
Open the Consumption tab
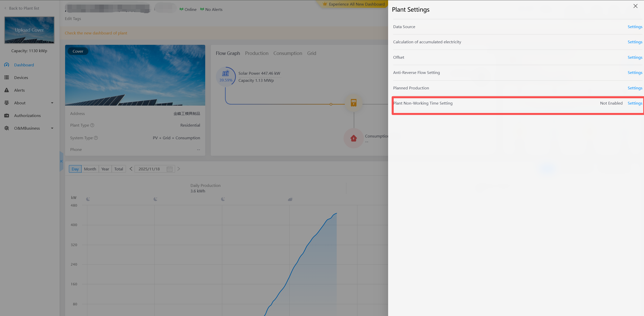click(288, 53)
